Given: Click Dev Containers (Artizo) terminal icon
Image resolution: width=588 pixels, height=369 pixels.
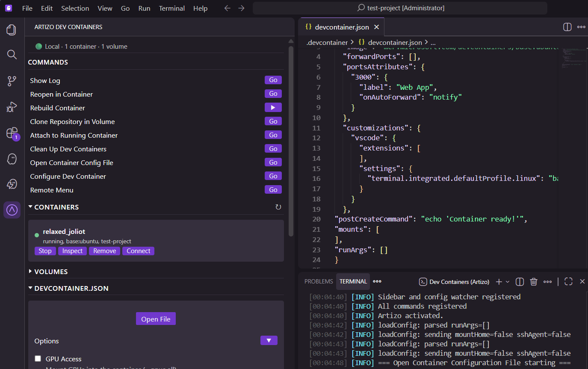Looking at the screenshot, I should point(423,282).
